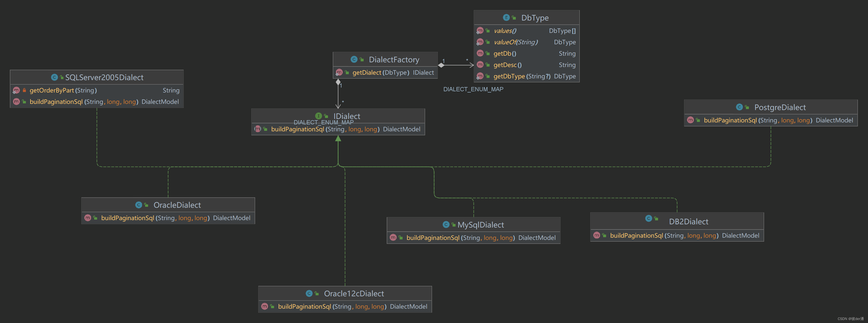Select the getDbType(String?) method row
The height and width of the screenshot is (323, 868).
coord(522,76)
